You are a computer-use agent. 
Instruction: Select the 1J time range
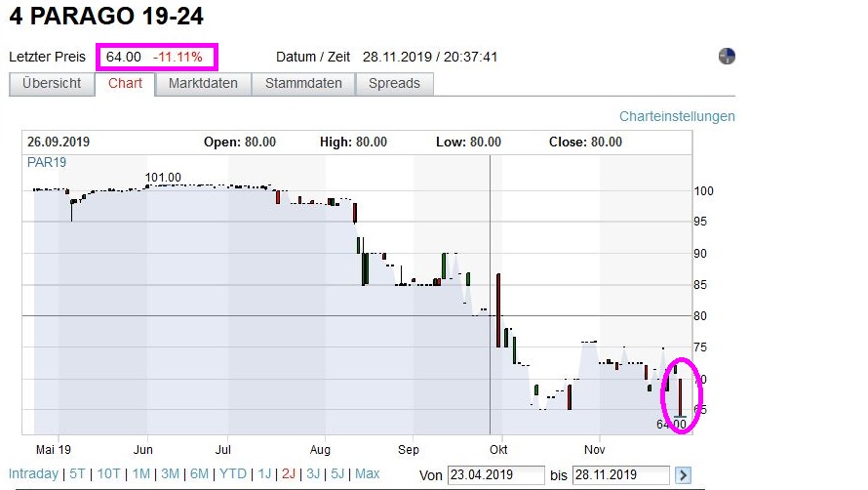263,474
